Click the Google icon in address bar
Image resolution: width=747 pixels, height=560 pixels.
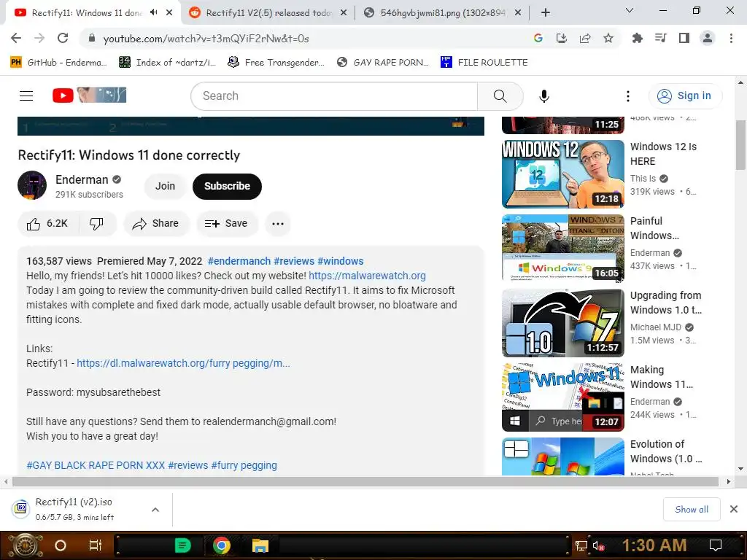pyautogui.click(x=538, y=38)
